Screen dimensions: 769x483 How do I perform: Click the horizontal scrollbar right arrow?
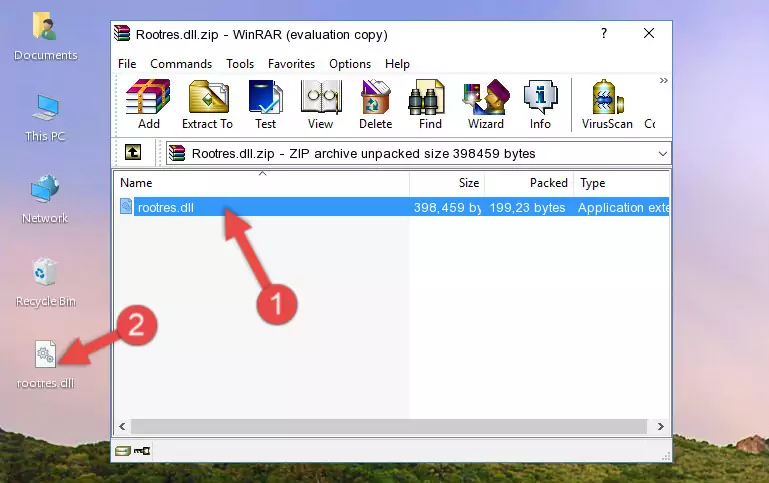click(660, 426)
